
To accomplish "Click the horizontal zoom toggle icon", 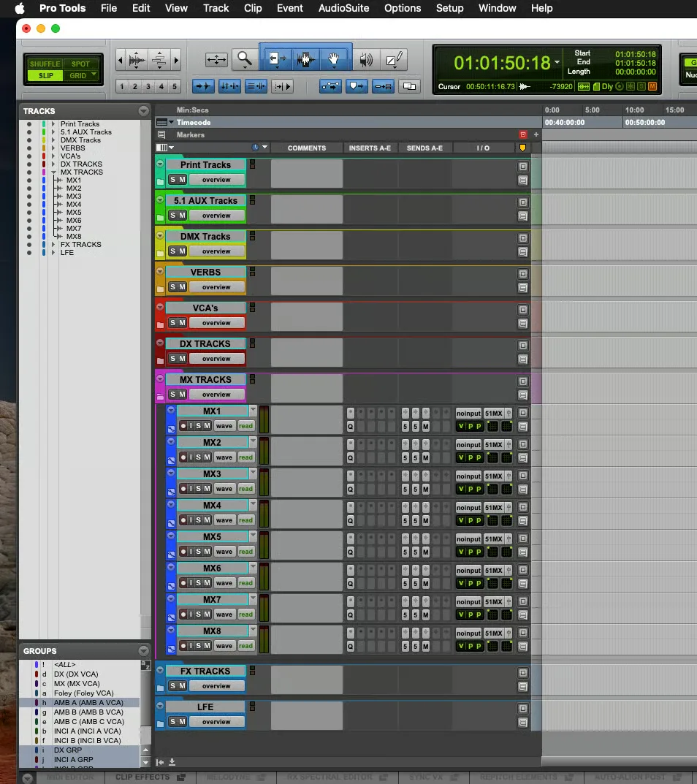I will pyautogui.click(x=216, y=59).
